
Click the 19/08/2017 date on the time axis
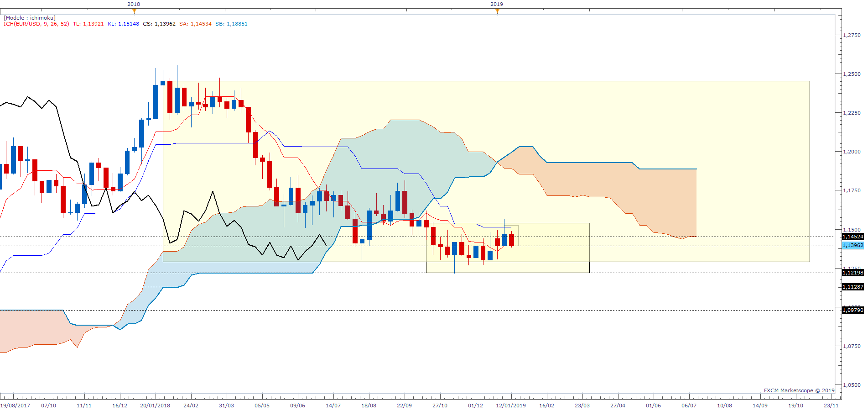[x=15, y=406]
